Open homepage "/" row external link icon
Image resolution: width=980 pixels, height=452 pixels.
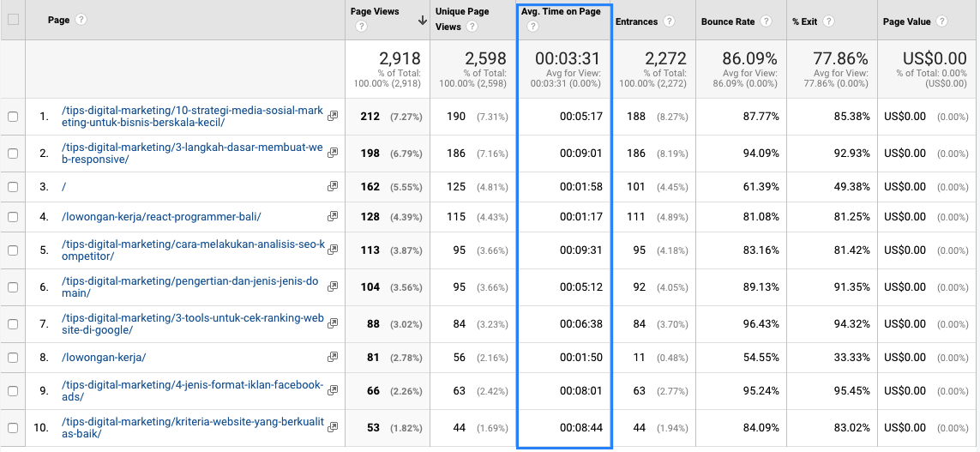pyautogui.click(x=333, y=186)
